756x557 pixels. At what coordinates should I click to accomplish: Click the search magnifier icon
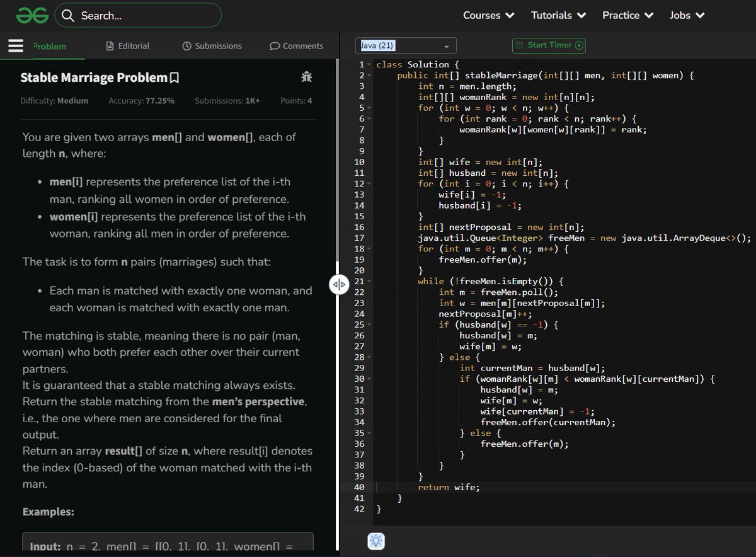[68, 16]
